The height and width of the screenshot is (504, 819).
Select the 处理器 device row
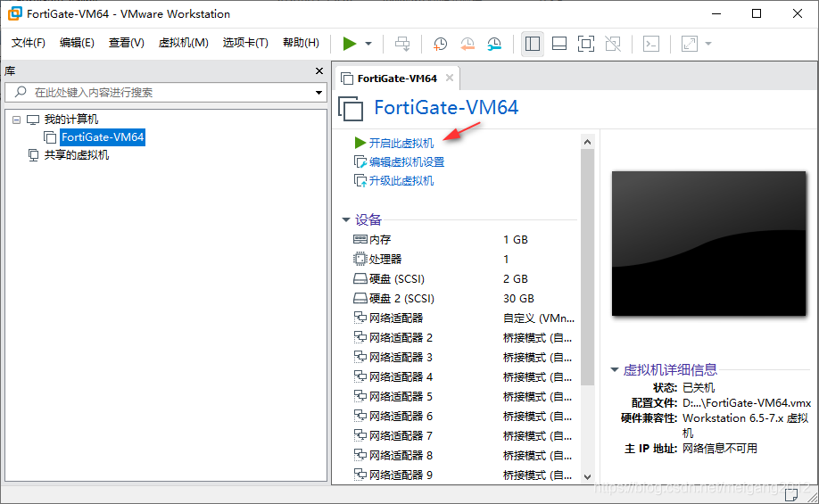point(465,259)
